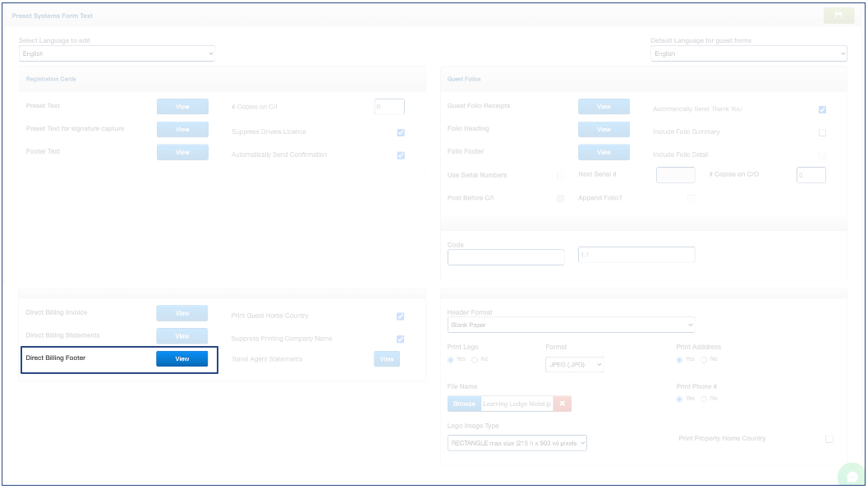Viewport: 868px width, 489px height.
Task: Click the save icon in the header
Action: (838, 15)
